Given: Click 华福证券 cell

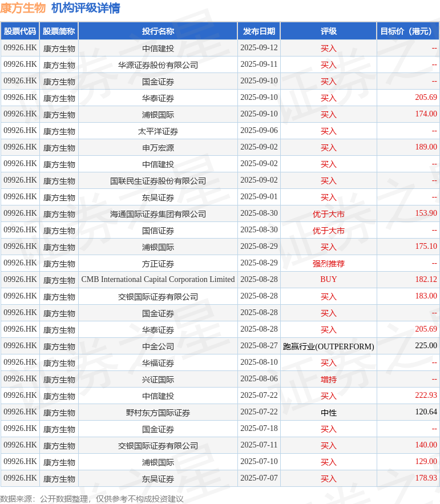Looking at the screenshot, I should coord(158,363).
